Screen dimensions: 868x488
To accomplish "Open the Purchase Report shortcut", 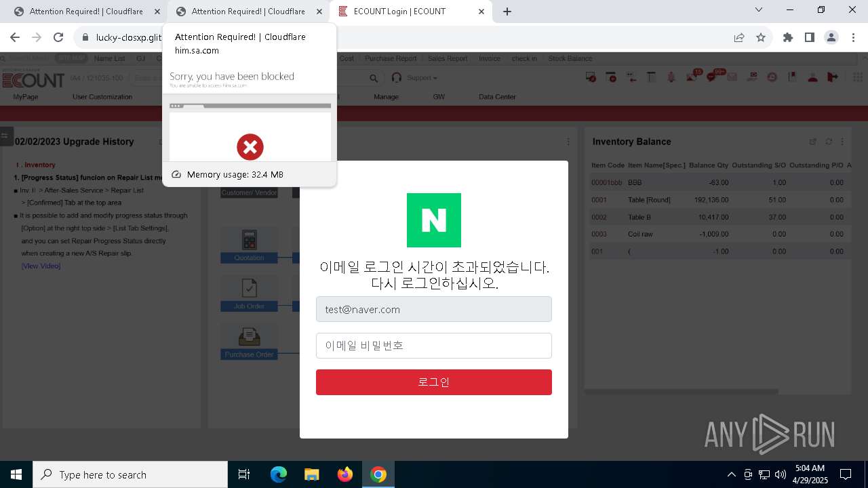I will (391, 58).
